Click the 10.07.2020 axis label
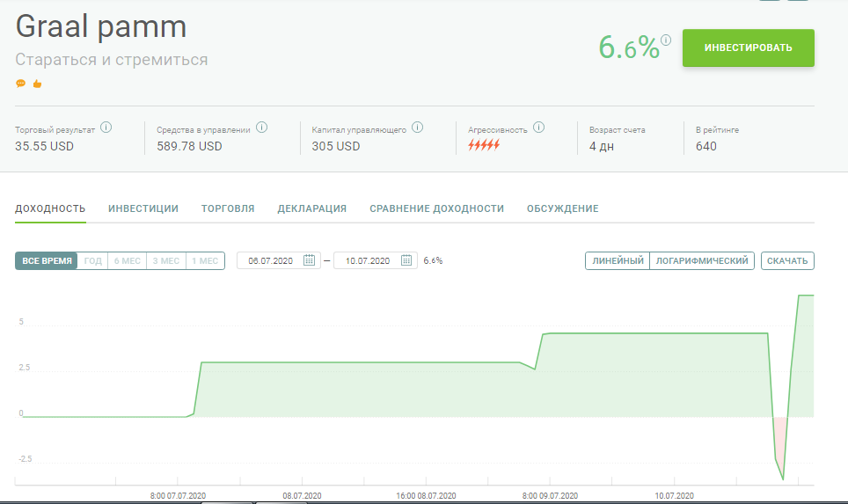The height and width of the screenshot is (504, 848). [674, 495]
